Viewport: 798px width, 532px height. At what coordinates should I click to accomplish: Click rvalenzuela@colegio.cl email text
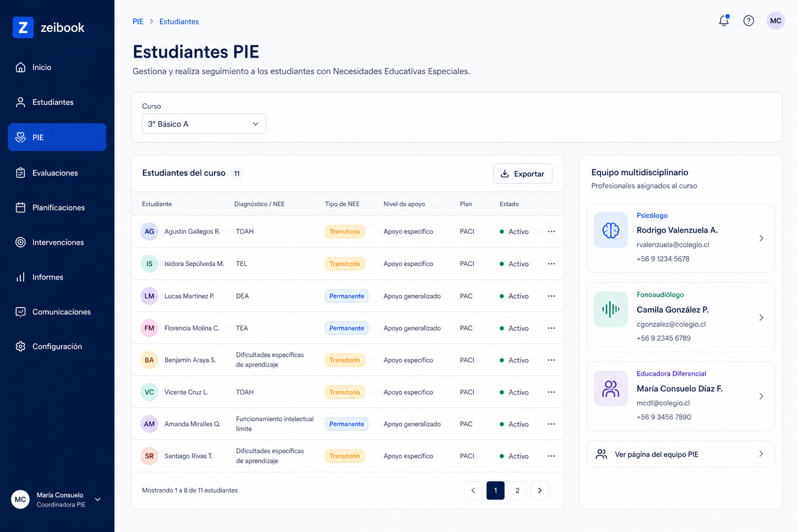[x=673, y=245]
